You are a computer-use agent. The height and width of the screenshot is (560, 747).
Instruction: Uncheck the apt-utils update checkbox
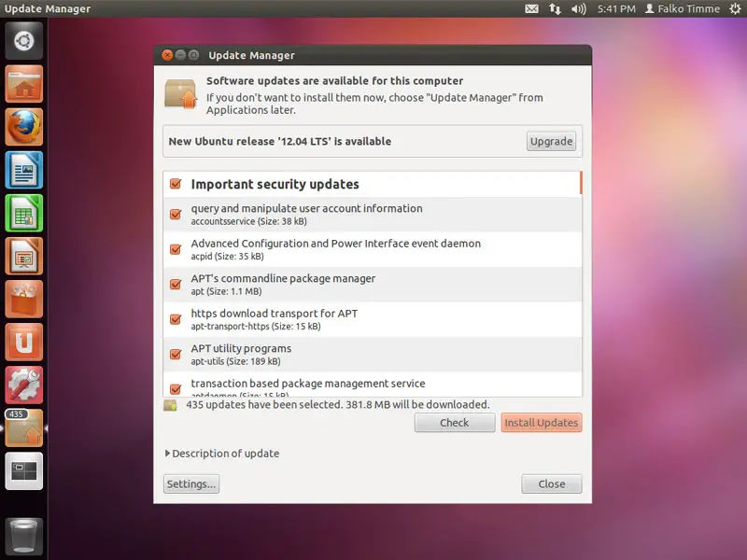point(176,355)
